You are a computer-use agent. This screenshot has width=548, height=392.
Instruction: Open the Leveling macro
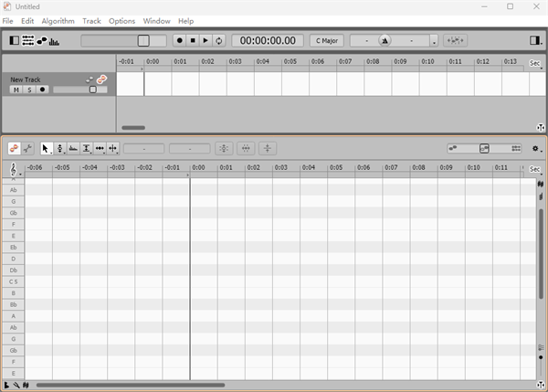click(268, 148)
